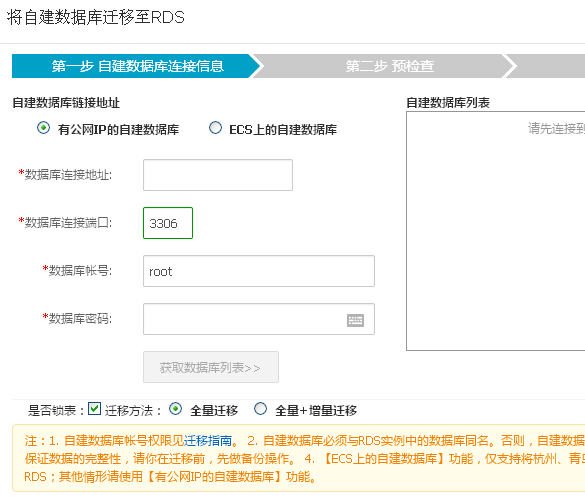This screenshot has width=585, height=500.
Task: Click the 数据库密码 label
Action: pyautogui.click(x=77, y=319)
